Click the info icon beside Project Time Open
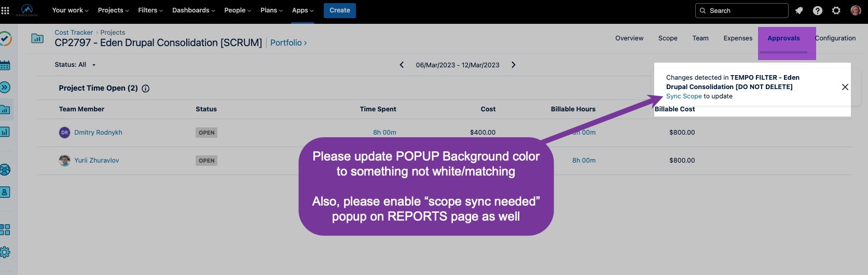The height and width of the screenshot is (275, 868). (146, 89)
